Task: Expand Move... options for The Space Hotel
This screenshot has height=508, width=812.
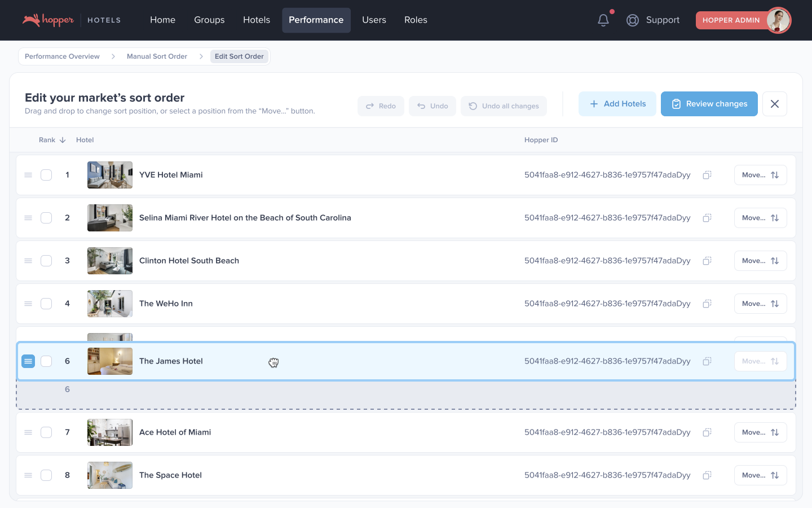Action: 760,475
